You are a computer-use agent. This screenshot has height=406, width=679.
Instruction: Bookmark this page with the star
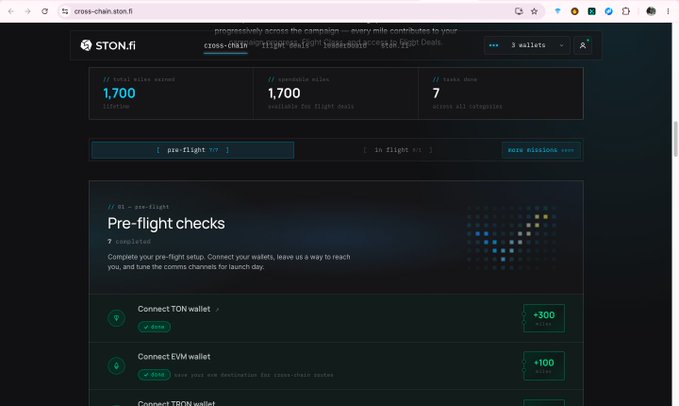[534, 11]
